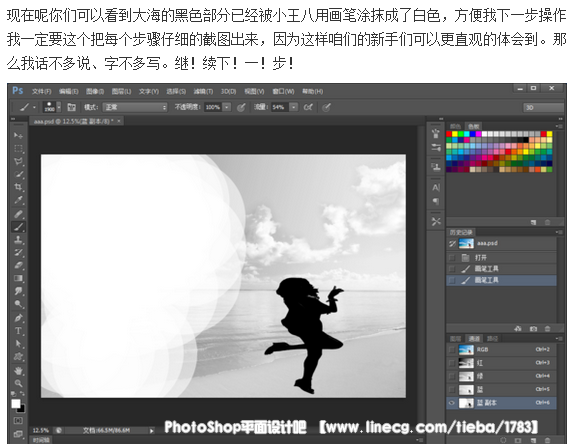
Task: Open the 图层(L) menu
Action: (x=122, y=92)
